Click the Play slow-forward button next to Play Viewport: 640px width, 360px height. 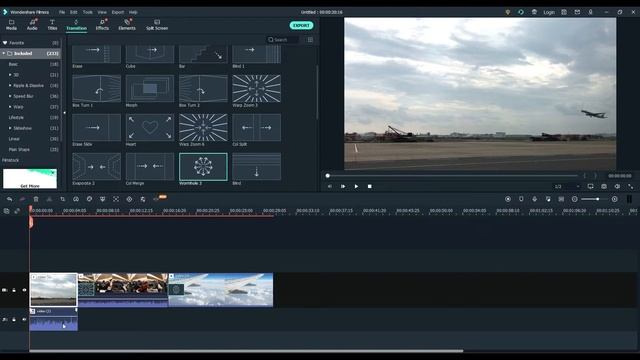point(343,187)
